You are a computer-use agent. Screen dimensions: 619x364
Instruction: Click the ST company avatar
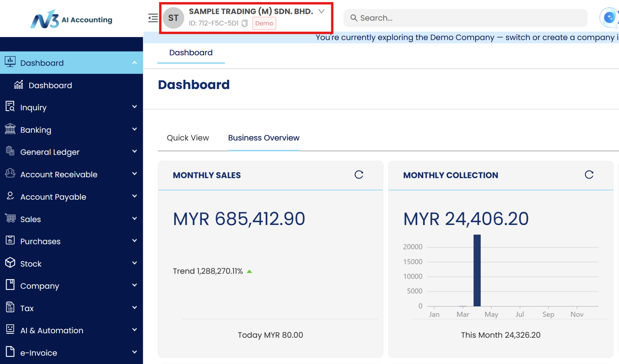click(173, 18)
